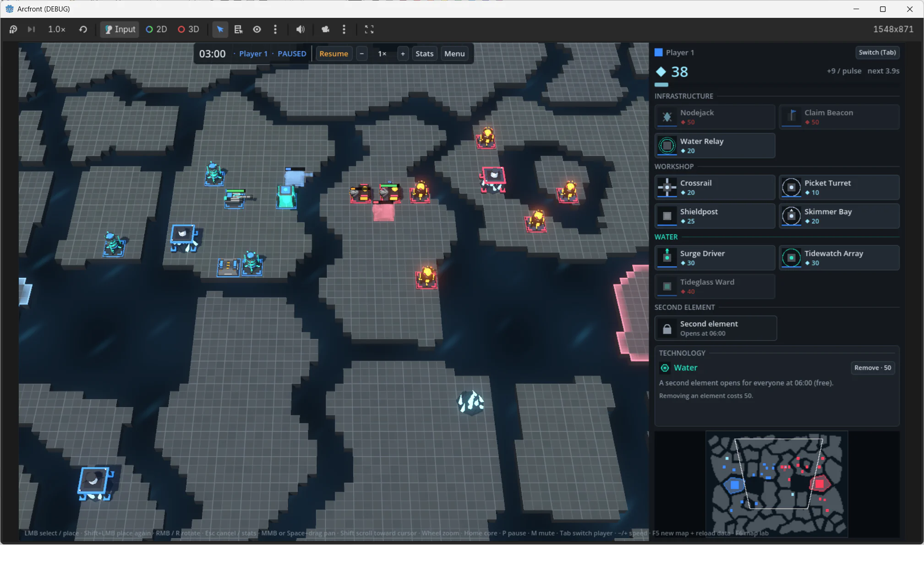Choose the Shieldpost build option
Image resolution: width=924 pixels, height=580 pixels.
715,216
